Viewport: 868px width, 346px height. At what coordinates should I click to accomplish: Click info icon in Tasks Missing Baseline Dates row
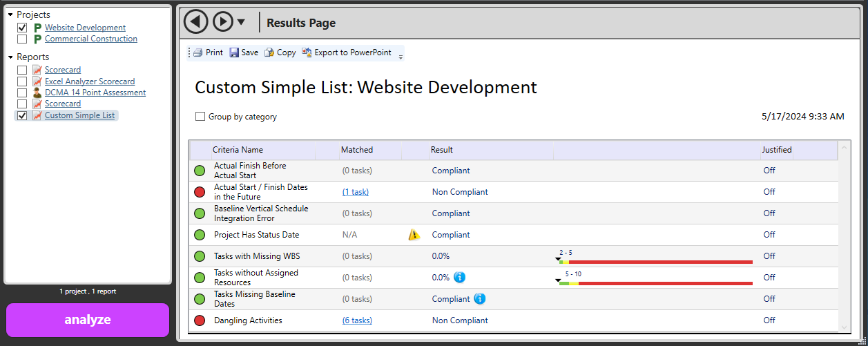480,299
